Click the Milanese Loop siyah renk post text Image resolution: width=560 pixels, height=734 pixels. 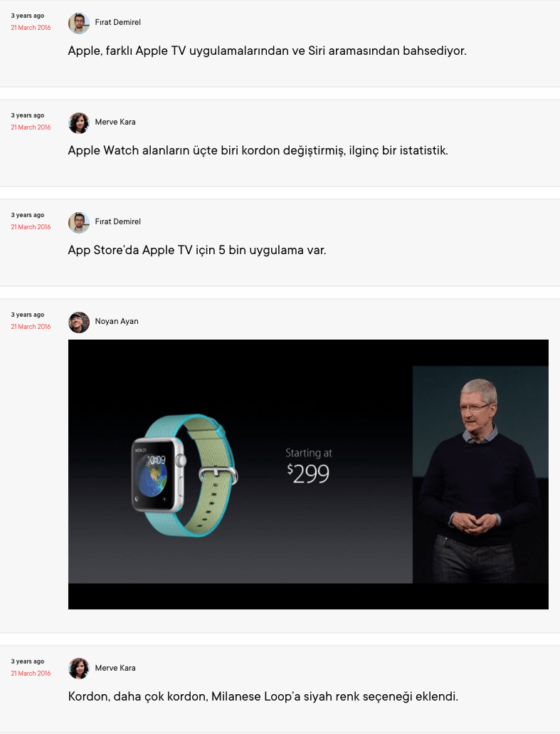(x=263, y=696)
